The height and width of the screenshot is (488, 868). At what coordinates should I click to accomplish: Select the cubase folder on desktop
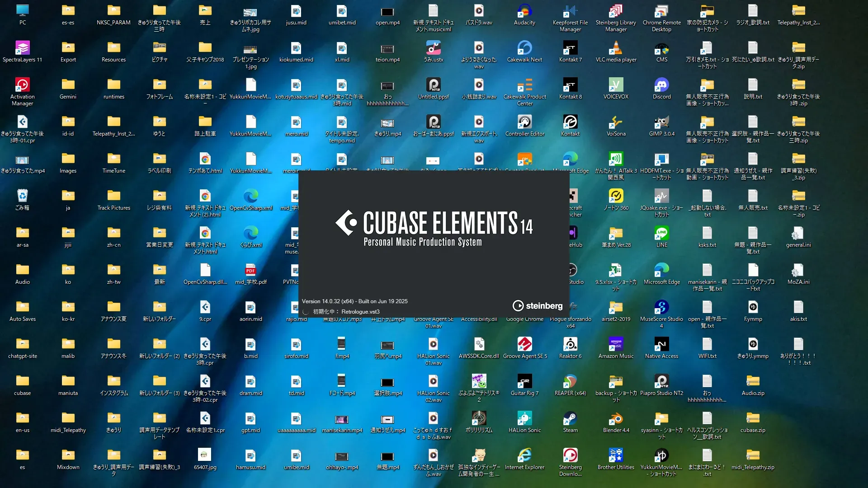pyautogui.click(x=22, y=382)
